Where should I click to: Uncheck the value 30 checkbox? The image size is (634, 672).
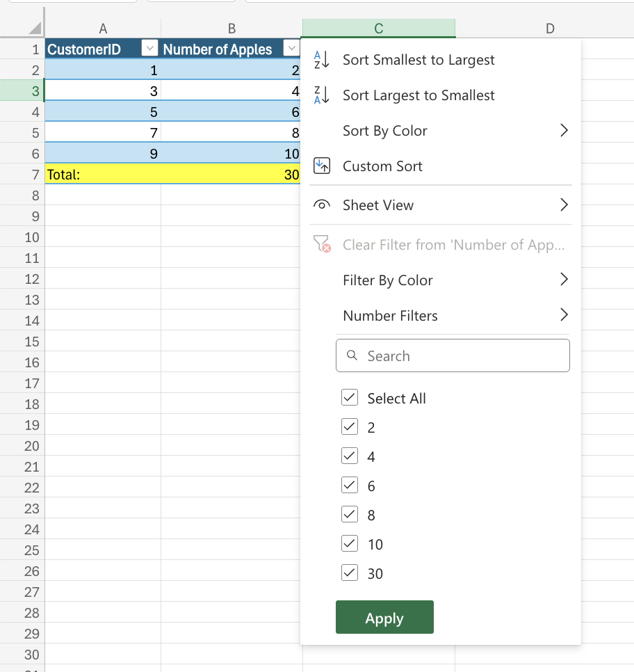tap(350, 573)
